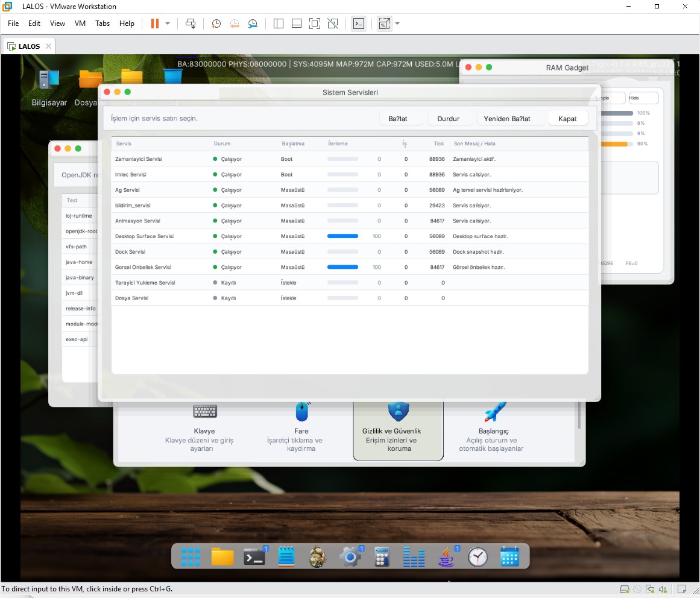Toggle the VMware library sidebar icon
The image size is (700, 598).
278,24
